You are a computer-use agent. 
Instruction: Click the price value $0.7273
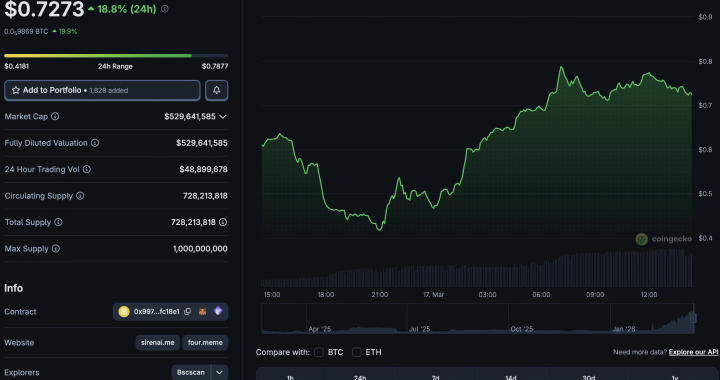(44, 9)
